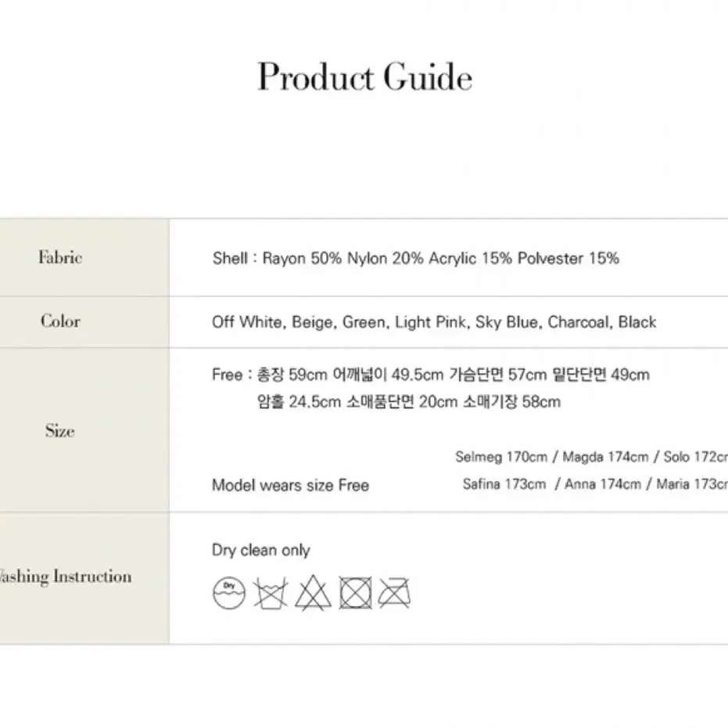Click the Fabric row label
This screenshot has width=728, height=728.
click(x=60, y=257)
